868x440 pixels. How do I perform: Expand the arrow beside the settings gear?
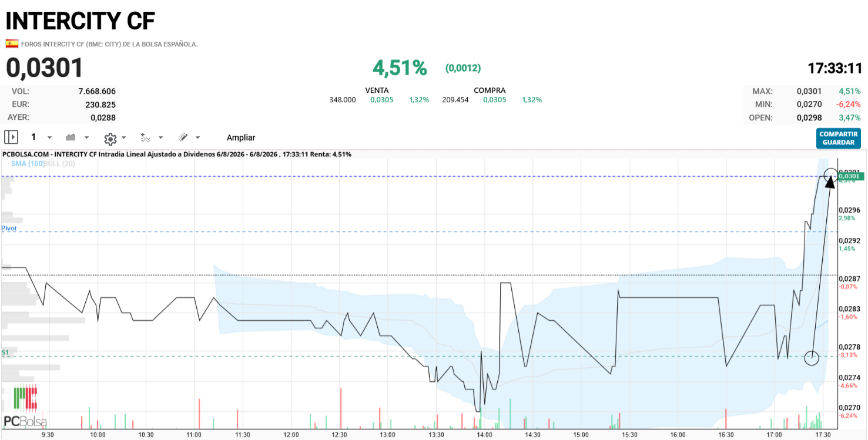pos(123,138)
